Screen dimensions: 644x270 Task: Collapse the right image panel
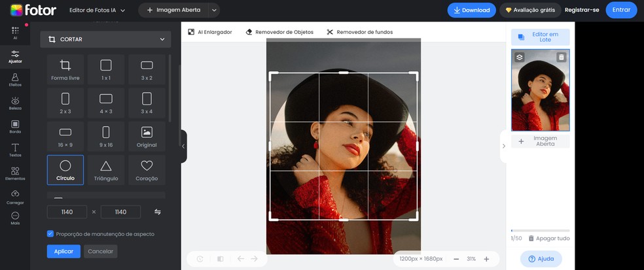(x=503, y=146)
